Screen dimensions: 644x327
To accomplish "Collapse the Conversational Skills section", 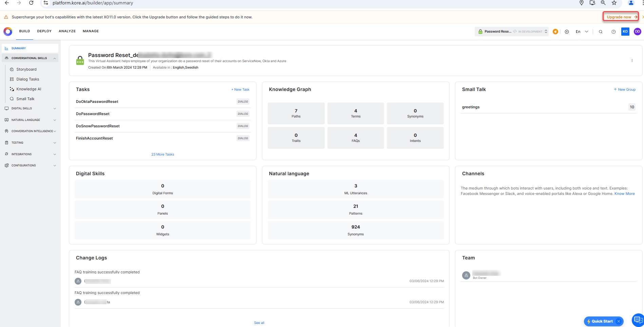I will point(55,58).
